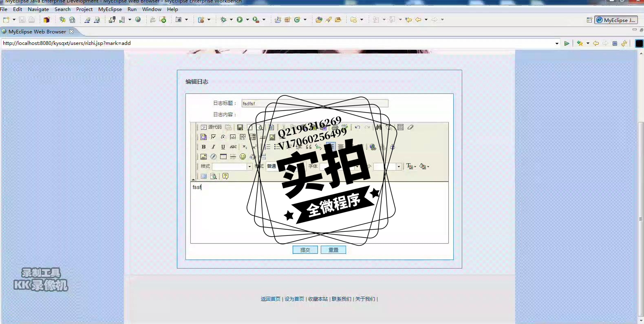Click the Preview icon in editor toolbar
This screenshot has width=644, height=324.
tap(260, 127)
